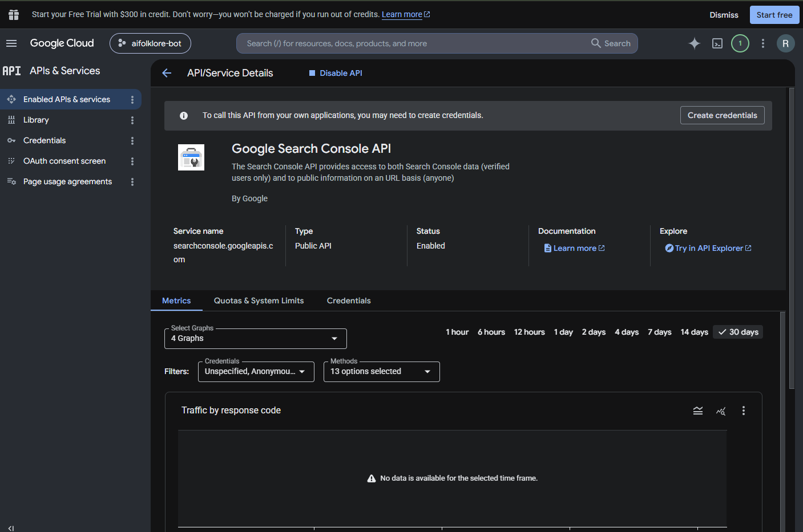Switch to the Metrics tab
This screenshot has width=803, height=532.
pos(176,300)
